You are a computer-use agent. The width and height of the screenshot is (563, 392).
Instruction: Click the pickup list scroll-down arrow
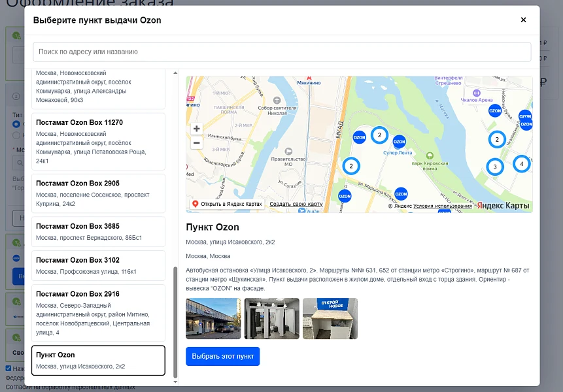(x=175, y=382)
